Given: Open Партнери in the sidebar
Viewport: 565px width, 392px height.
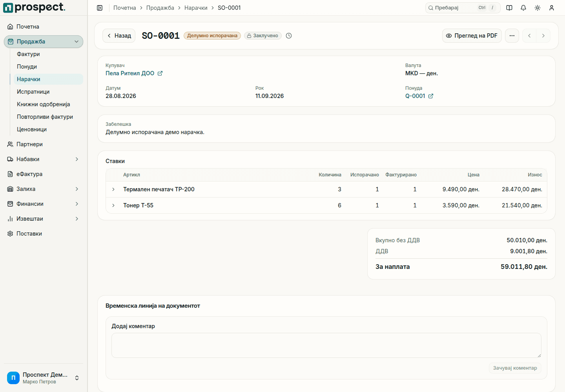Looking at the screenshot, I should tap(44, 144).
